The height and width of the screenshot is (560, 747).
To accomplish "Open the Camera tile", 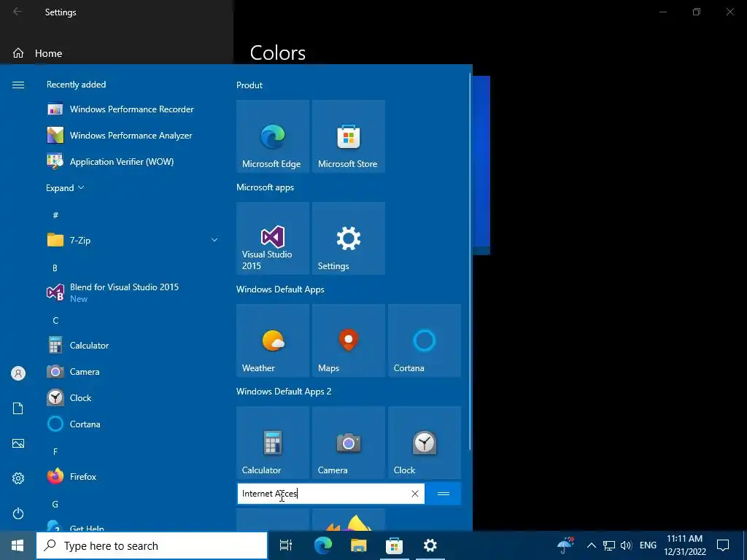I will pyautogui.click(x=348, y=443).
